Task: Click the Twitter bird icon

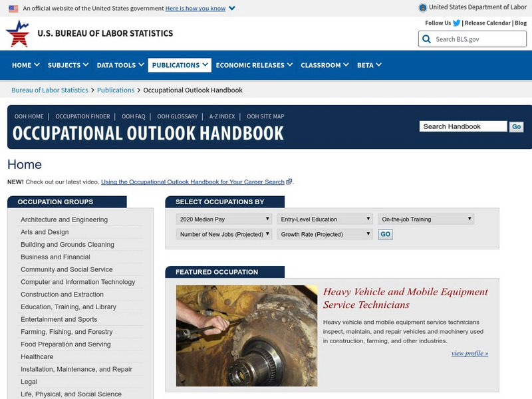Action: coord(456,23)
